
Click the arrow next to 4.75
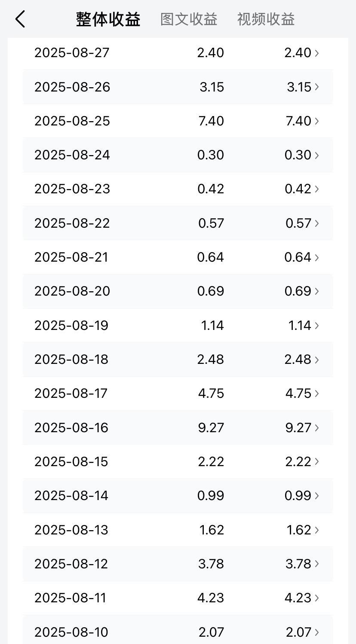(x=317, y=394)
